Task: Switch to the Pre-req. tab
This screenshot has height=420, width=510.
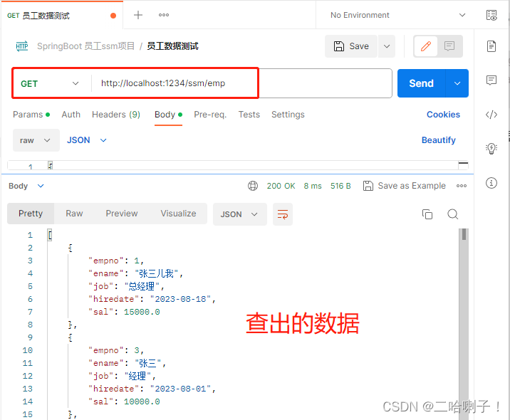Action: coord(210,115)
